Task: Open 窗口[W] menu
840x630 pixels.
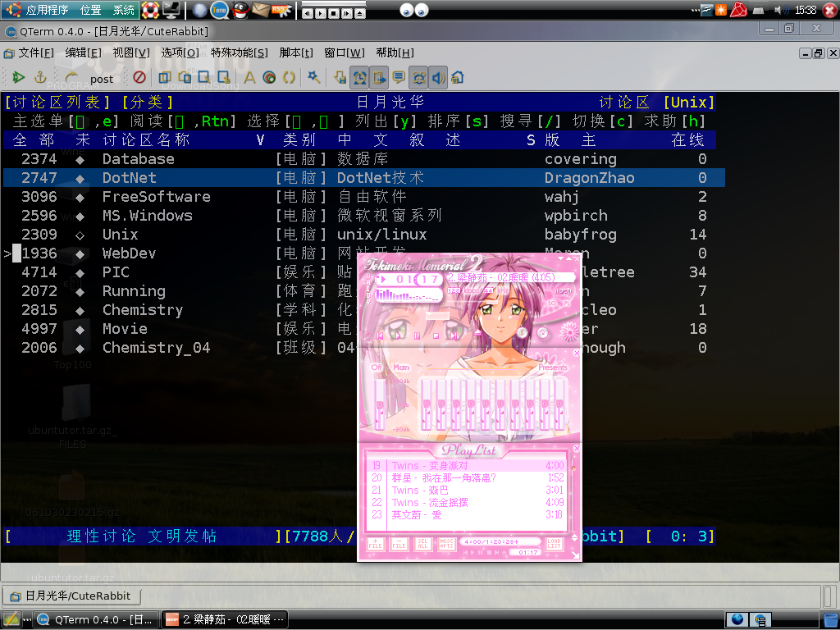Action: coord(344,52)
